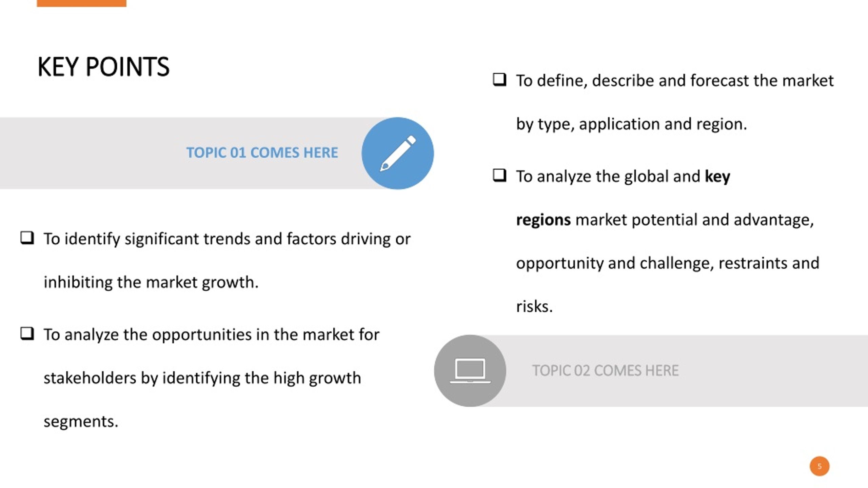
Task: Click the text 'inhibiting the market growth.'
Action: [151, 282]
